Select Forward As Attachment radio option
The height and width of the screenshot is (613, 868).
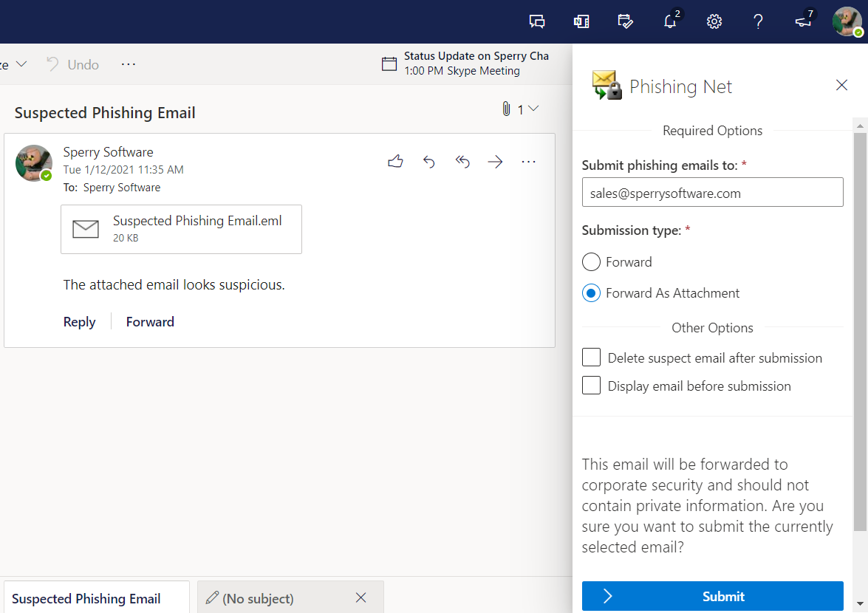pos(591,292)
